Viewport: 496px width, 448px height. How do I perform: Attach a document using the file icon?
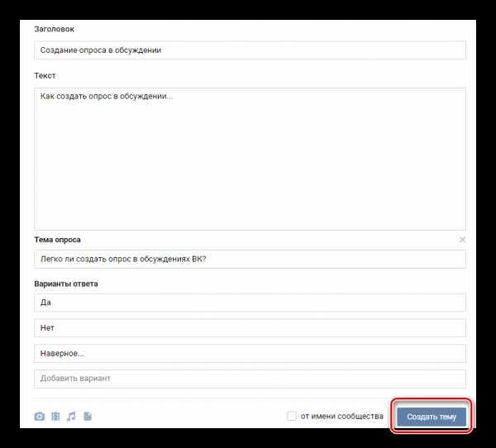(x=88, y=417)
